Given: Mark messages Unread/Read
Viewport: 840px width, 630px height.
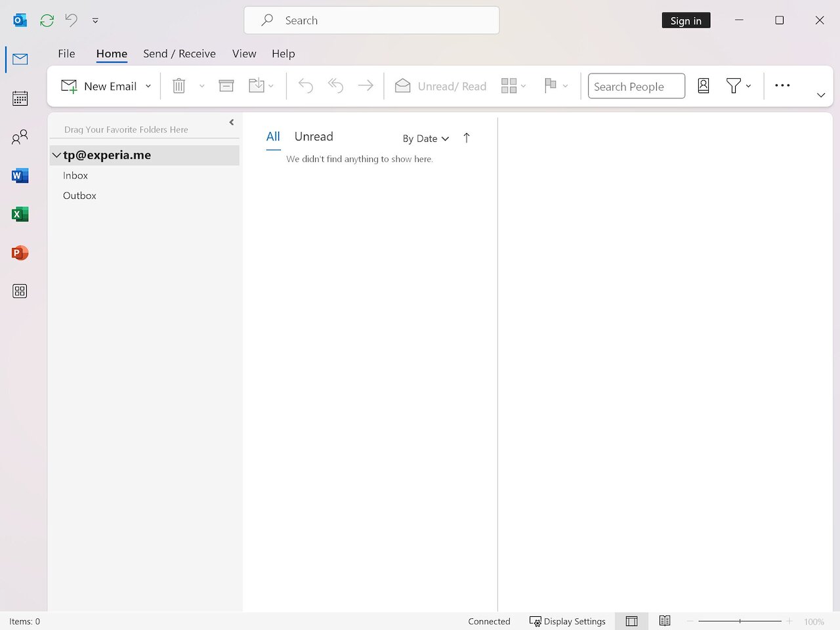Looking at the screenshot, I should click(x=440, y=85).
